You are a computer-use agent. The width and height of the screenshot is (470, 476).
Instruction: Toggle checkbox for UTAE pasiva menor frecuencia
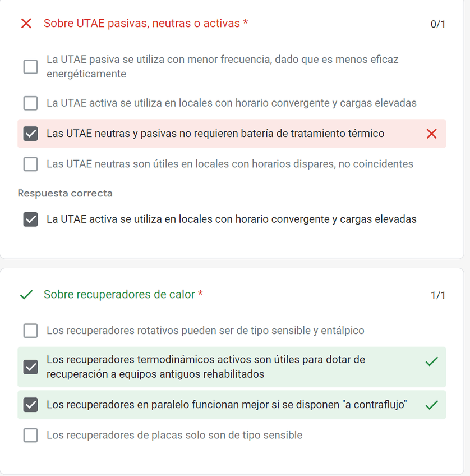[x=31, y=67]
